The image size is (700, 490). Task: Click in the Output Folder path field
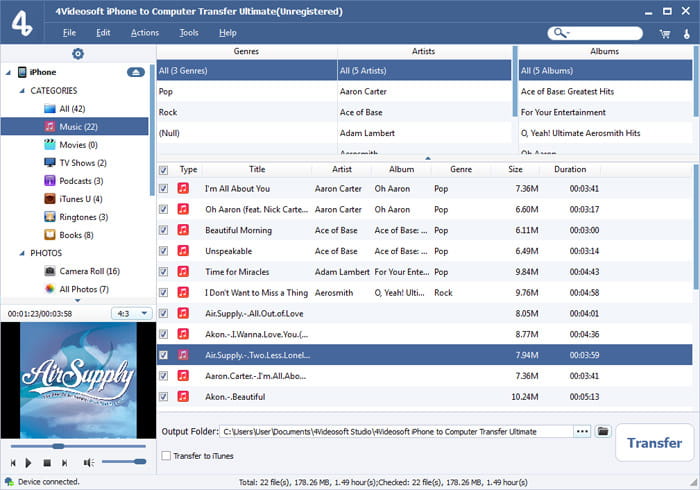396,432
